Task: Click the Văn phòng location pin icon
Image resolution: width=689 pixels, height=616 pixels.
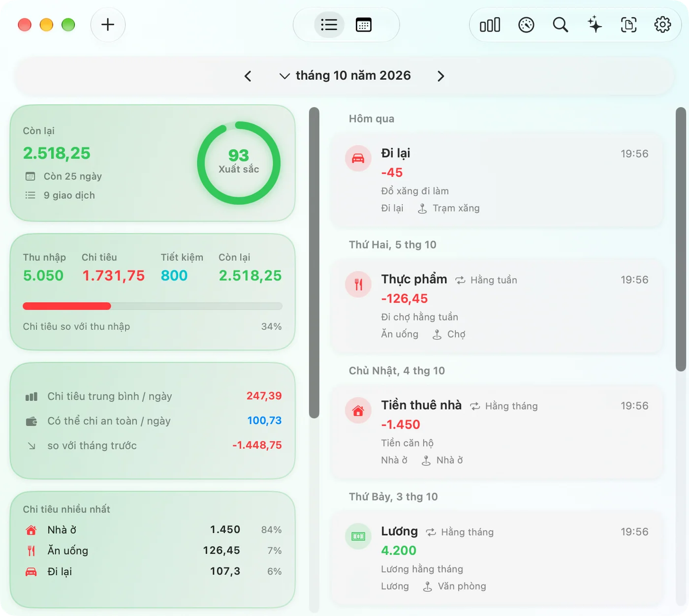Action: tap(428, 586)
